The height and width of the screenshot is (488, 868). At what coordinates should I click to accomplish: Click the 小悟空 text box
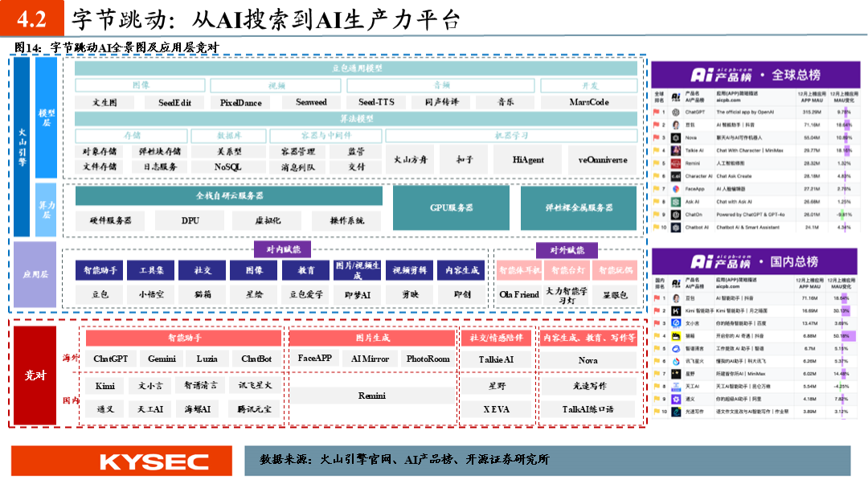(150, 295)
